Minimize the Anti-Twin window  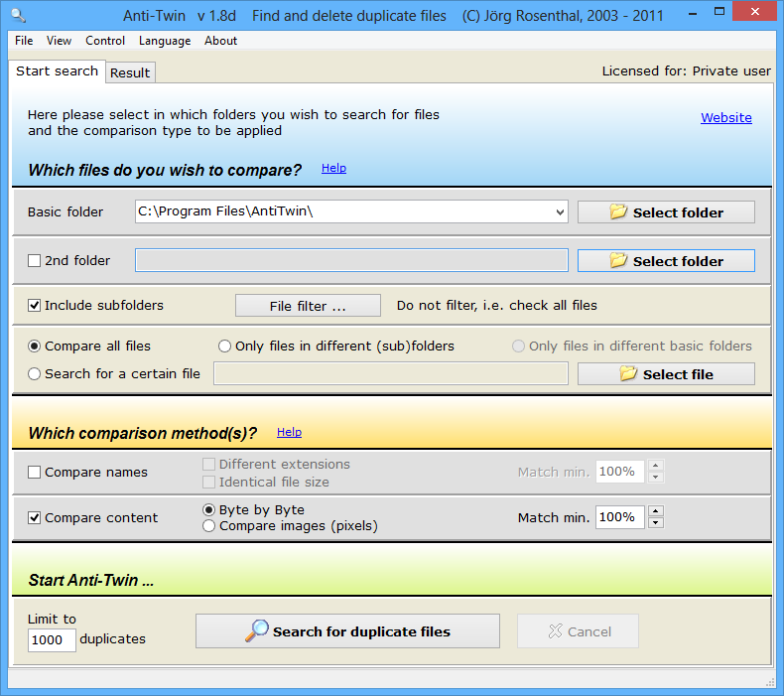(693, 14)
